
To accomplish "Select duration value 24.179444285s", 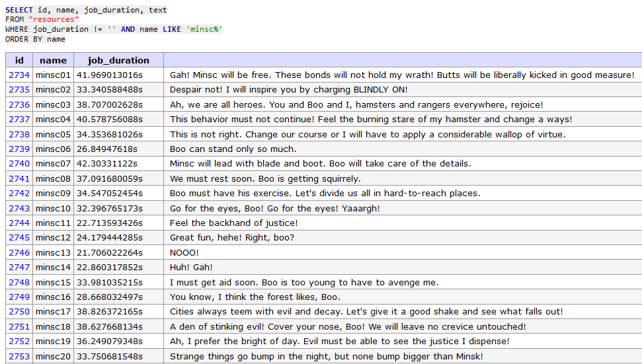I will tap(110, 238).
